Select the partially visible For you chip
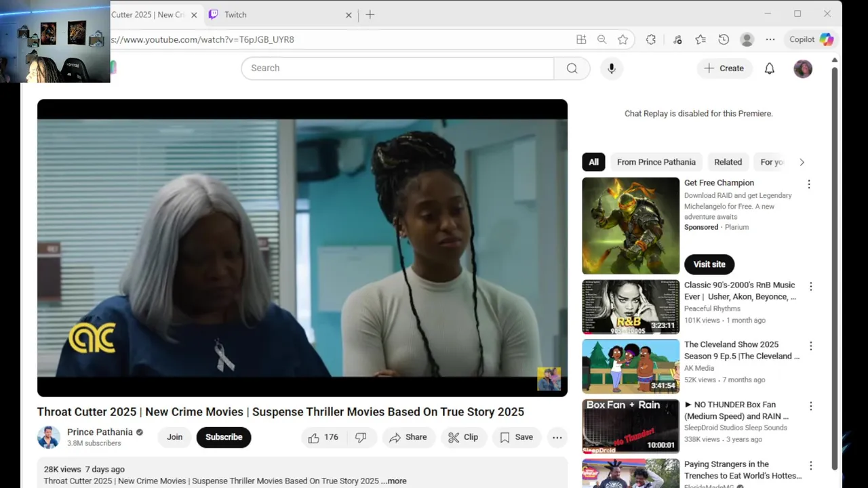 click(772, 162)
